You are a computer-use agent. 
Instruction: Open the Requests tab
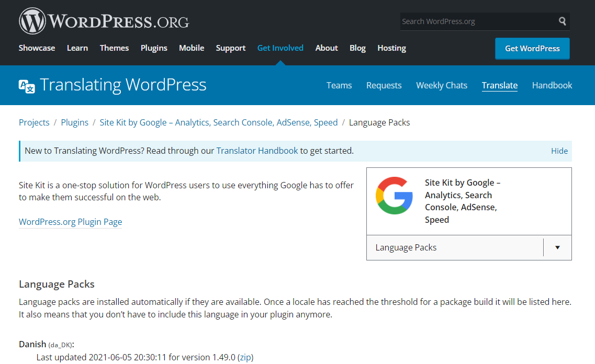(384, 85)
